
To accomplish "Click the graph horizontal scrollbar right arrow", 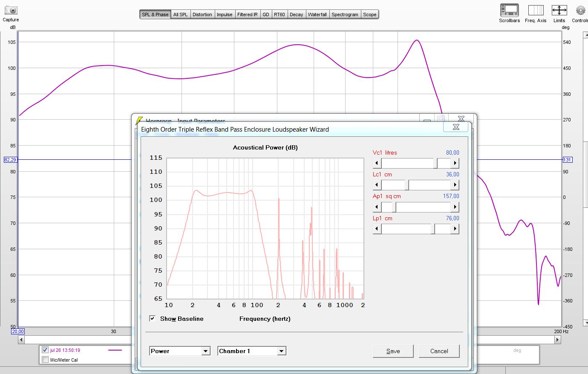I will coord(557,339).
